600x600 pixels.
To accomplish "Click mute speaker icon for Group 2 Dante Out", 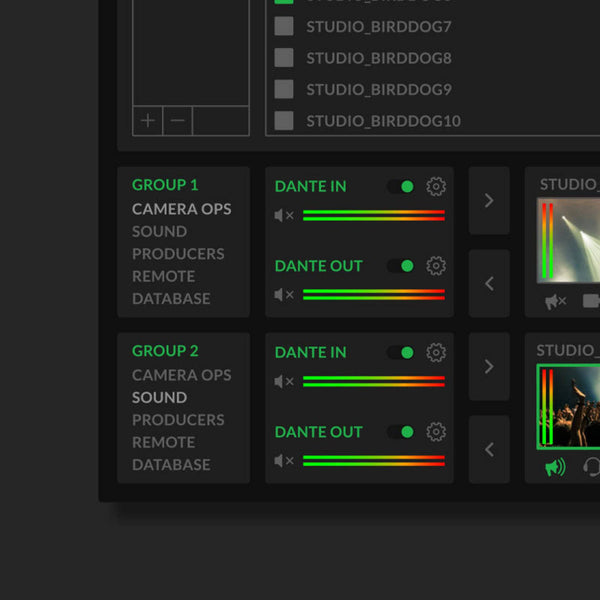I will coord(284,461).
